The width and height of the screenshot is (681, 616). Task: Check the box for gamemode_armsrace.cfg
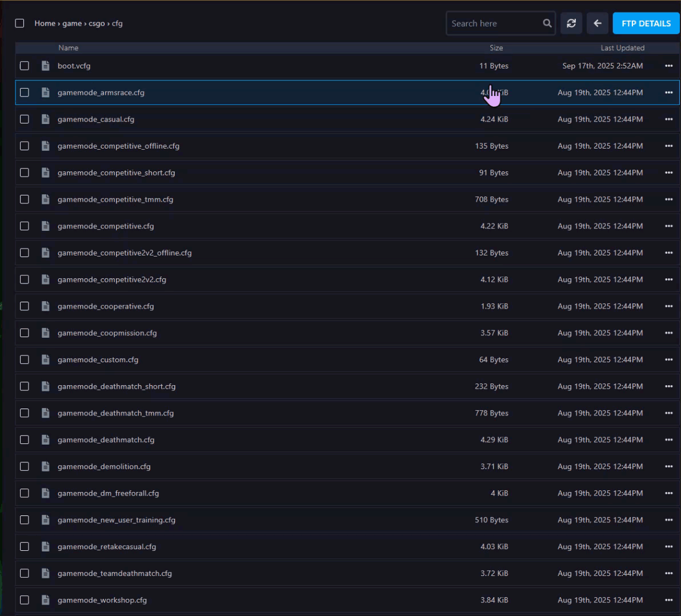25,93
